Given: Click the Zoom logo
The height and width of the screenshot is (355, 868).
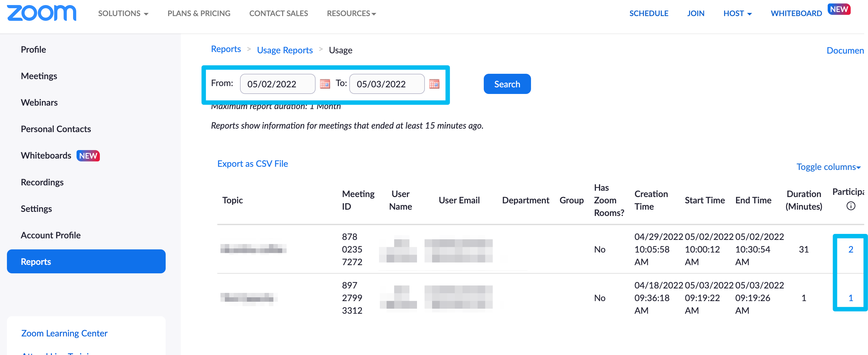Looking at the screenshot, I should click(42, 13).
